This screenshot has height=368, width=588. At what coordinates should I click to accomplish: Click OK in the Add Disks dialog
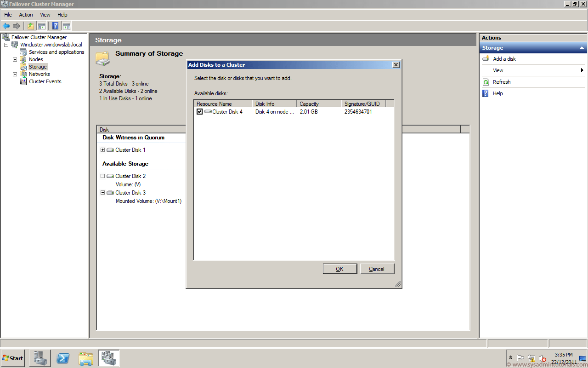(x=339, y=268)
